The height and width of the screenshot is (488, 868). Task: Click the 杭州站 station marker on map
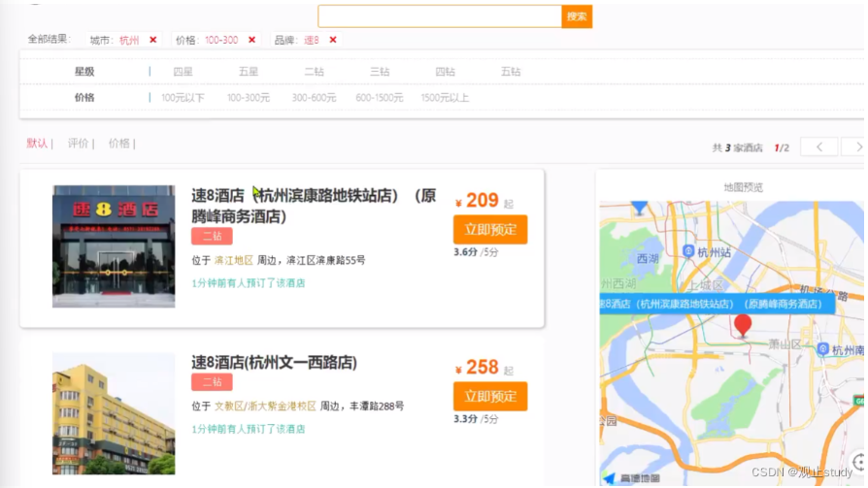coord(708,252)
